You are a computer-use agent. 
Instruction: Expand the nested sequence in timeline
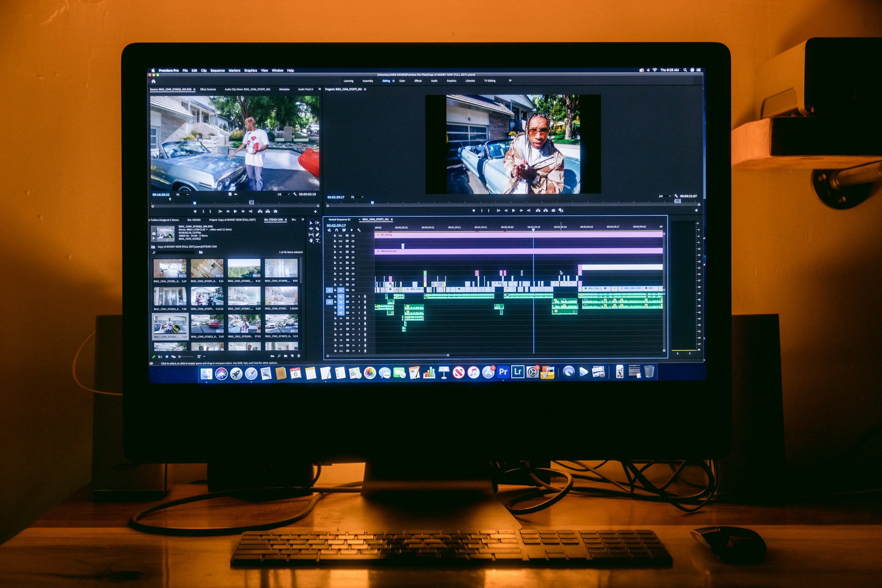[335, 219]
